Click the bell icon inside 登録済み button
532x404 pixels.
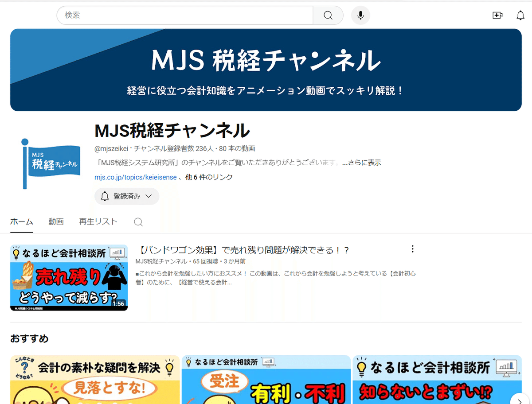(x=104, y=196)
